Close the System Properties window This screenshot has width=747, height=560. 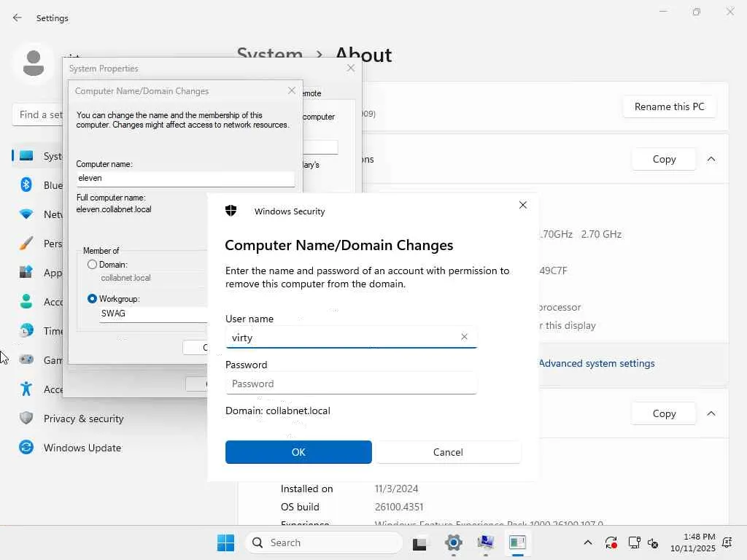coord(351,68)
